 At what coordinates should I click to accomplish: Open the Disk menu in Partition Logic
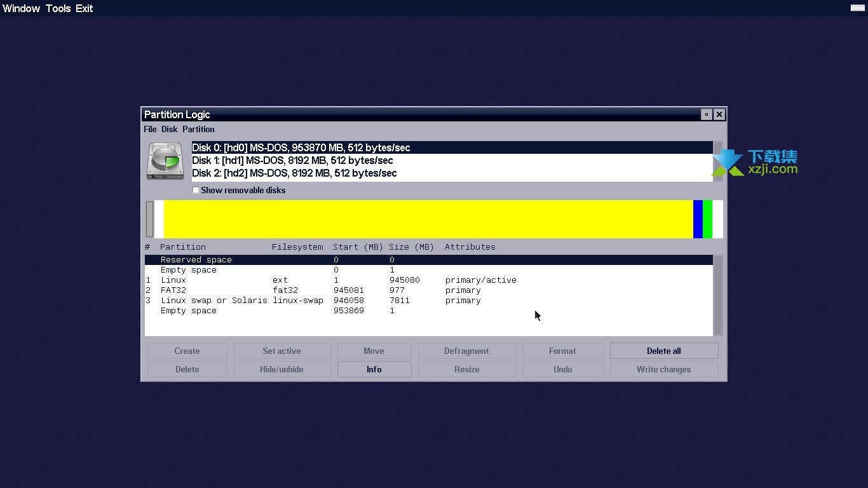169,129
